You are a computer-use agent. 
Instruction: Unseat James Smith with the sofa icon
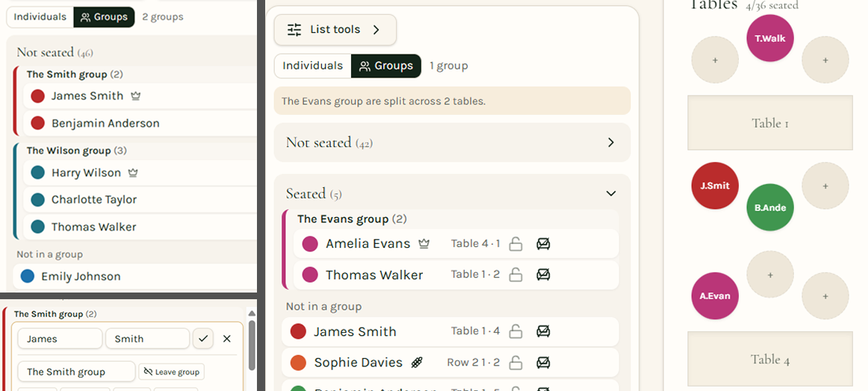pyautogui.click(x=544, y=331)
